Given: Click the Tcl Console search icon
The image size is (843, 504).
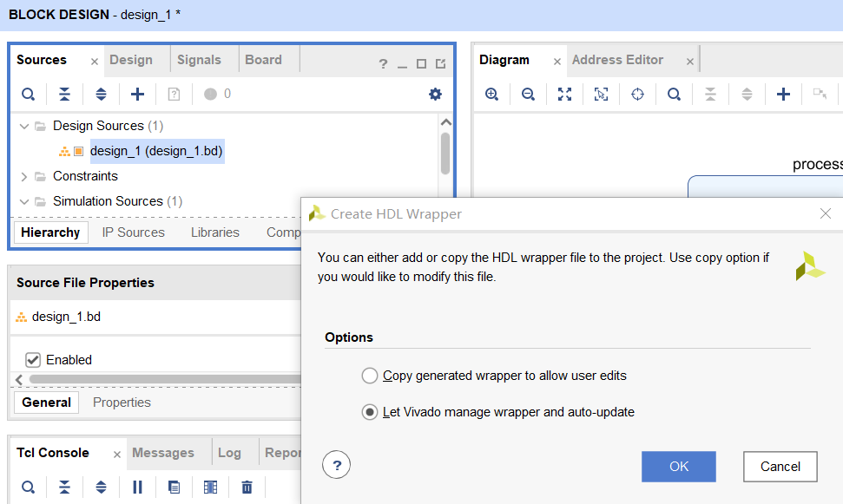Looking at the screenshot, I should click(x=28, y=488).
